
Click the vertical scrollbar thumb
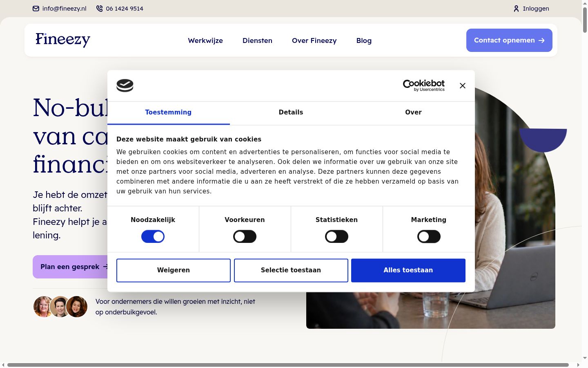(585, 20)
